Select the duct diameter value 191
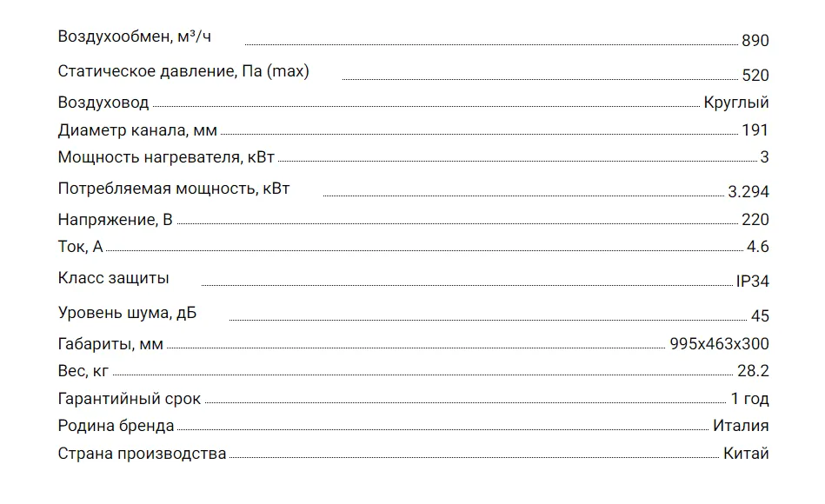Viewport: 825px width, 504px height. 755,130
